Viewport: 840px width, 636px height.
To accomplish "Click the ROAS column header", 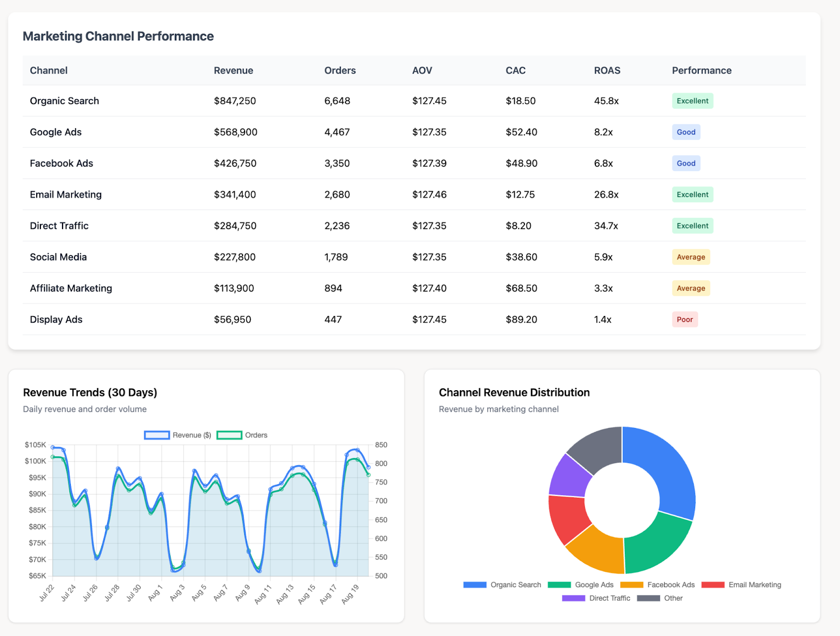I will pos(607,70).
